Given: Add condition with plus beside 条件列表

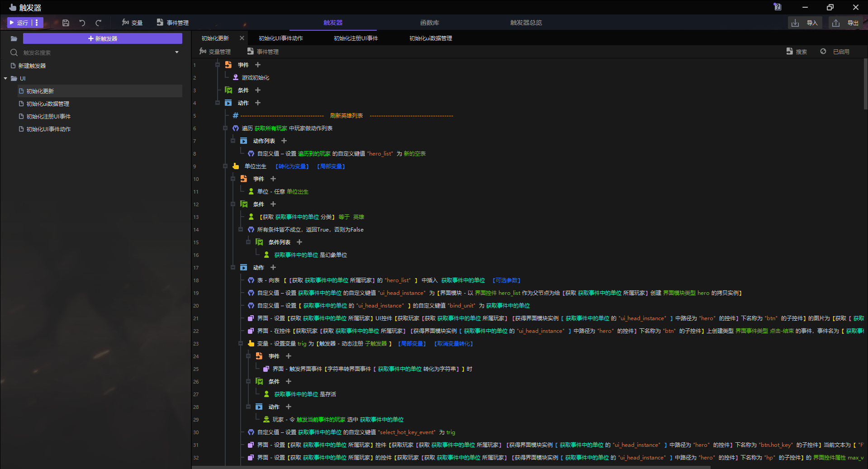Looking at the screenshot, I should pyautogui.click(x=299, y=242).
